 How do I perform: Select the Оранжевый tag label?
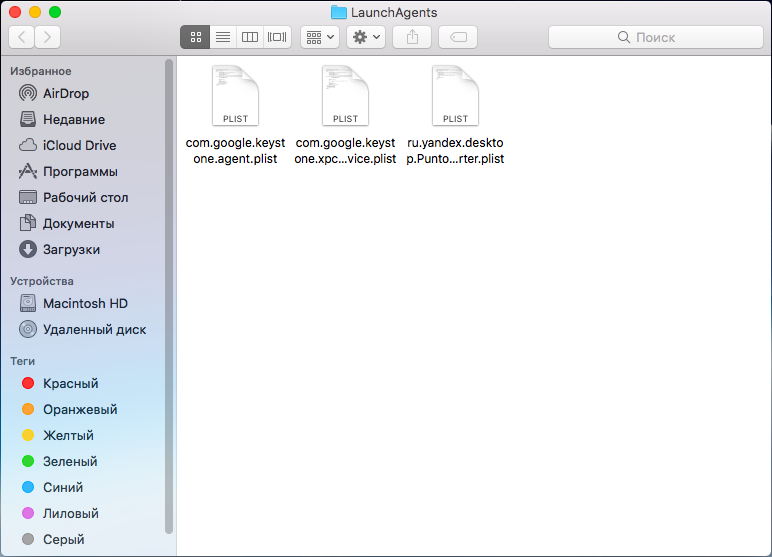80,409
